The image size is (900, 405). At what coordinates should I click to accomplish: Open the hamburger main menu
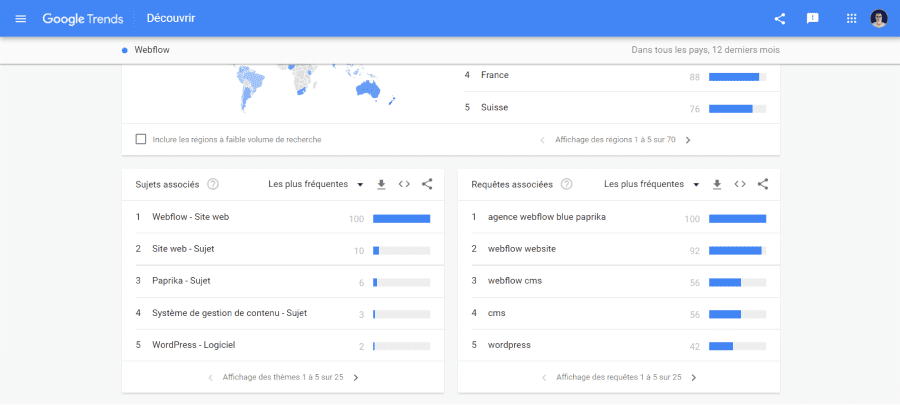21,18
